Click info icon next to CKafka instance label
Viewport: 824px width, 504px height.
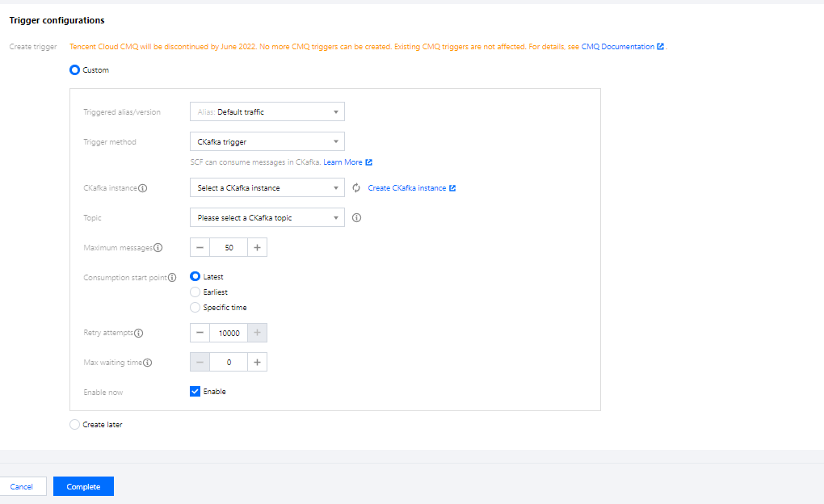143,188
